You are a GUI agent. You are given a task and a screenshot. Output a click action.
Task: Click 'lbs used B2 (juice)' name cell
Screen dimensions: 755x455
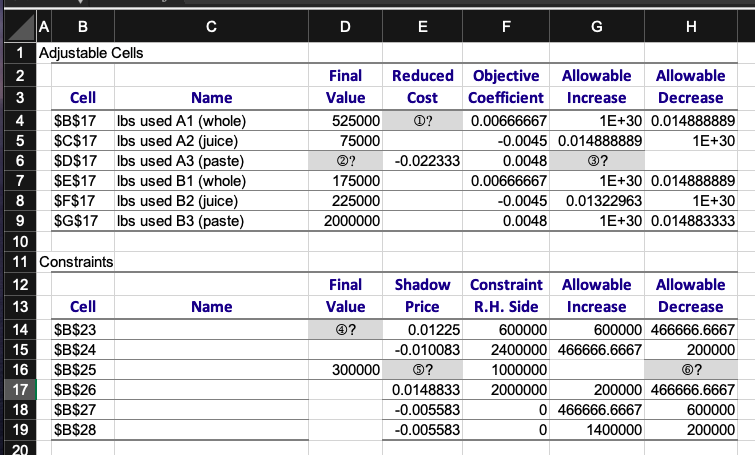click(211, 201)
